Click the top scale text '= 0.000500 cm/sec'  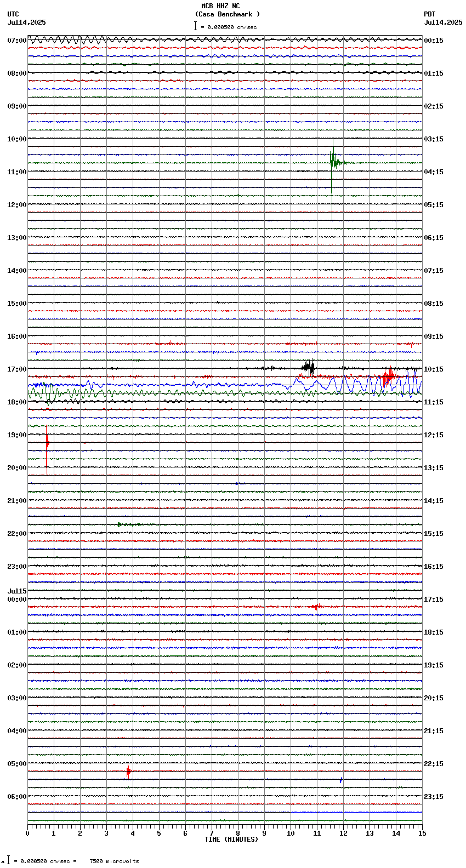point(229,27)
